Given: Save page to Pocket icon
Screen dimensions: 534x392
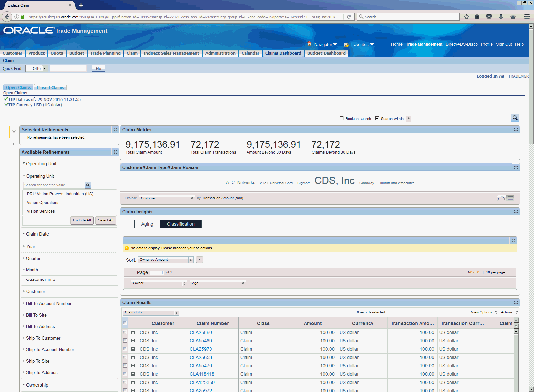Looking at the screenshot, I should [489, 17].
